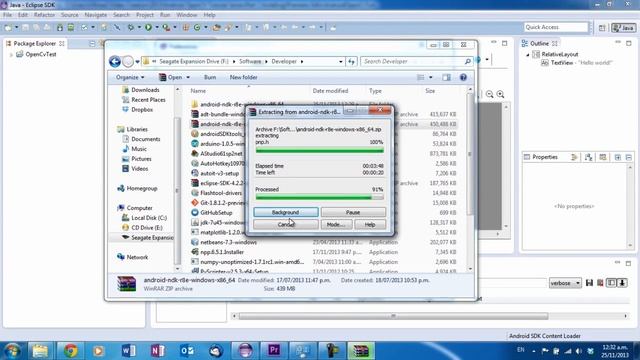Open the Mode... options in extraction dialog
The image size is (640, 360).
[336, 224]
